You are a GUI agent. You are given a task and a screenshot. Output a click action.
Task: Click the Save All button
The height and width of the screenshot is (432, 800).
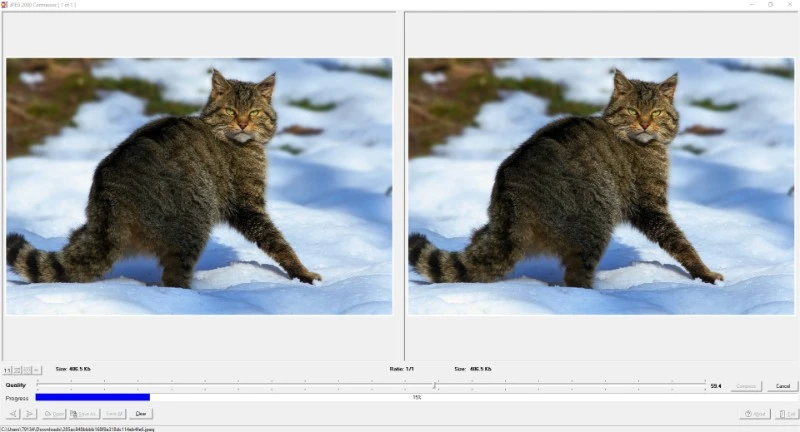point(114,414)
